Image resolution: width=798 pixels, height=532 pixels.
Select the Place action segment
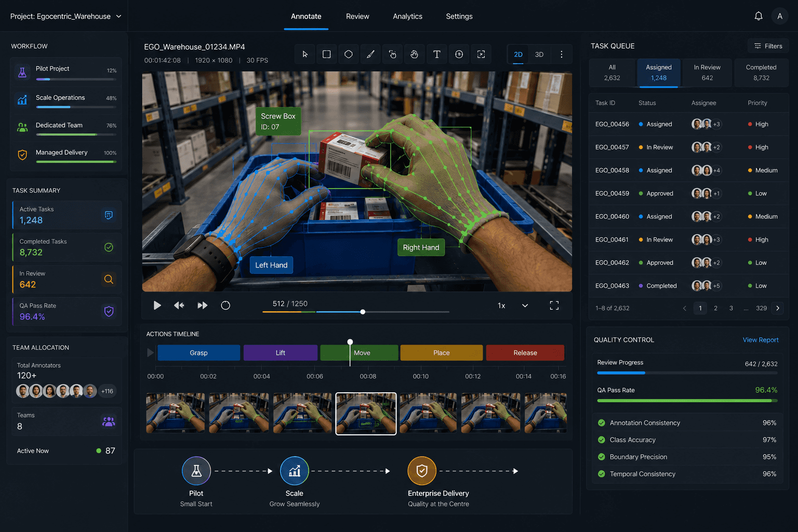coord(441,353)
